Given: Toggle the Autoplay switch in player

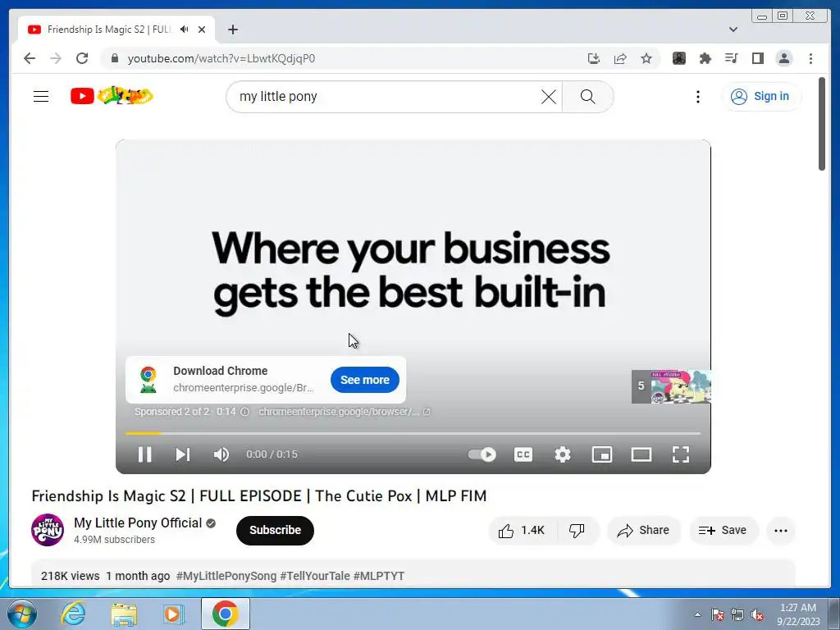Looking at the screenshot, I should [482, 454].
